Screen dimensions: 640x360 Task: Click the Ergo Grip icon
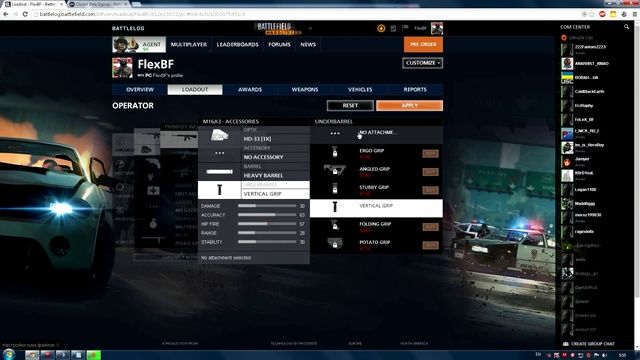(335, 152)
